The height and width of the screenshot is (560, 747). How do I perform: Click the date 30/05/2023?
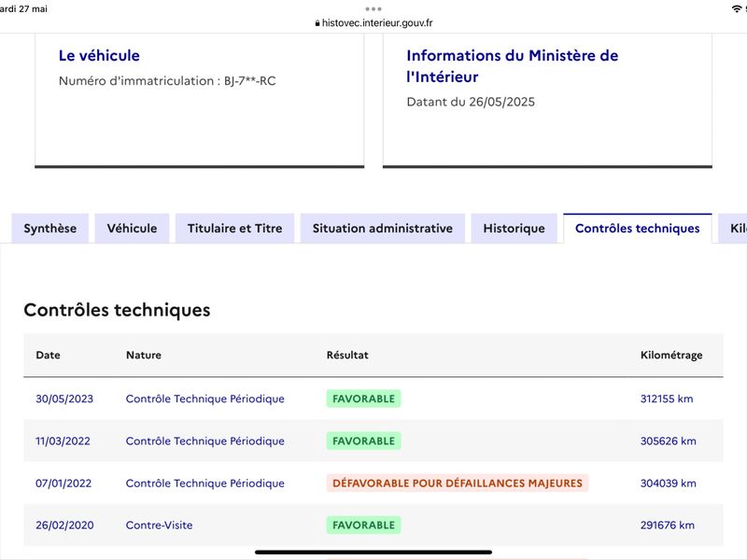click(x=64, y=399)
